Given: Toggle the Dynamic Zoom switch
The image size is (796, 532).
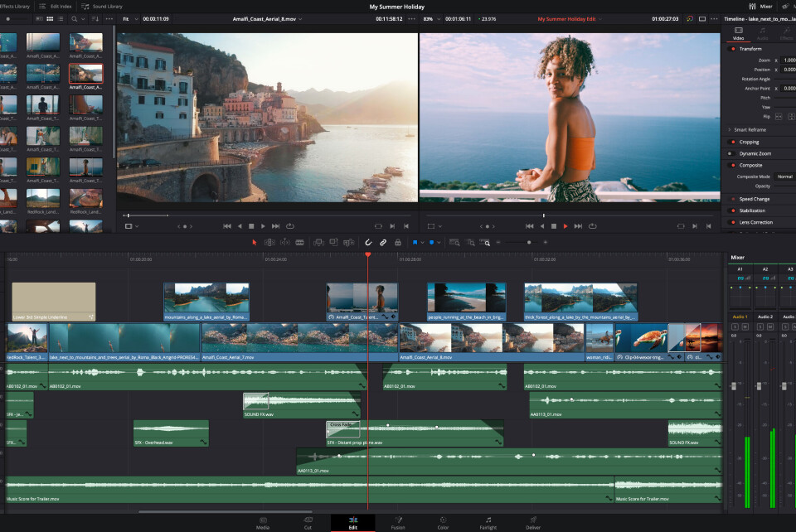Looking at the screenshot, I should (x=730, y=153).
